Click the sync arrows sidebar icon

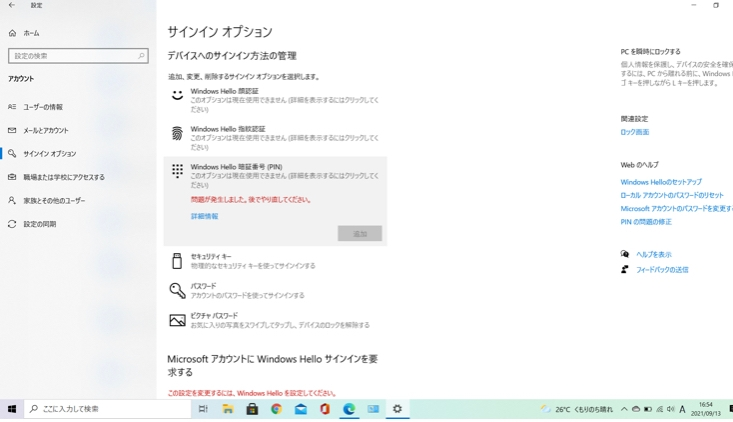(x=12, y=224)
